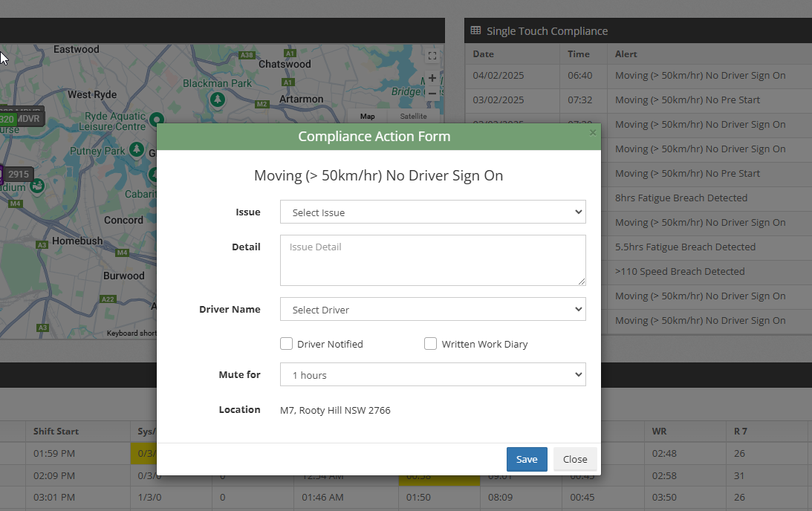Zoom out on the map

coord(432,94)
